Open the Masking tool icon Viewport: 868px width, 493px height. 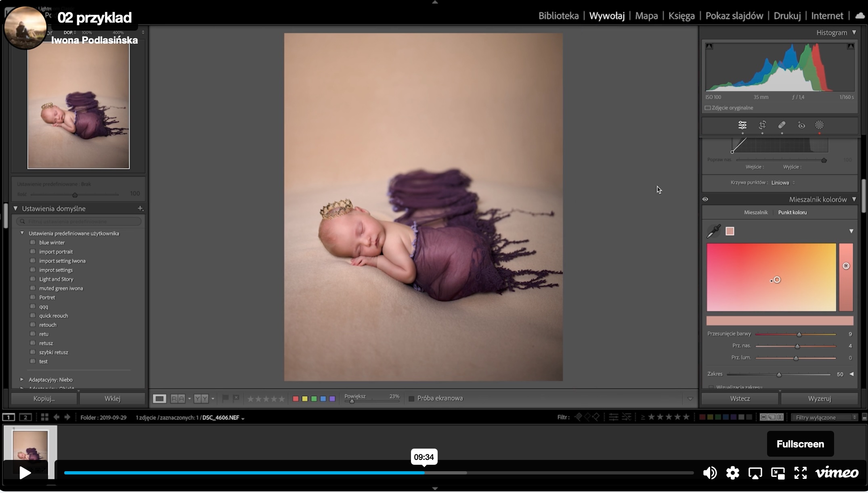pyautogui.click(x=819, y=125)
